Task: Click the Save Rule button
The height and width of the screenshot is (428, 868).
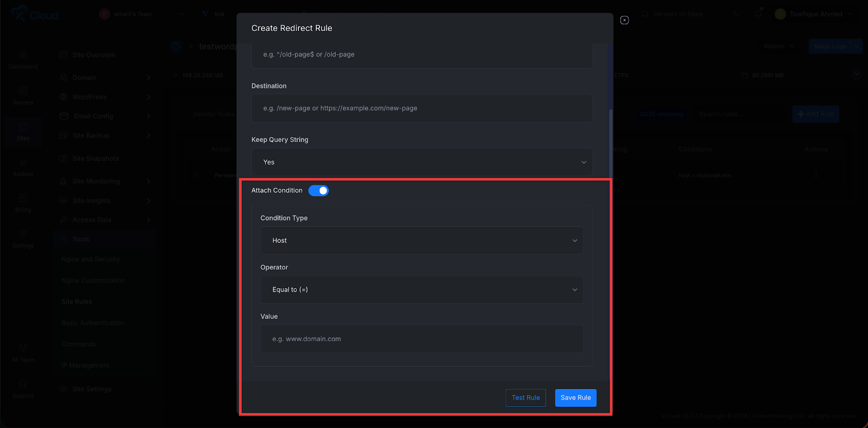Action: (575, 398)
